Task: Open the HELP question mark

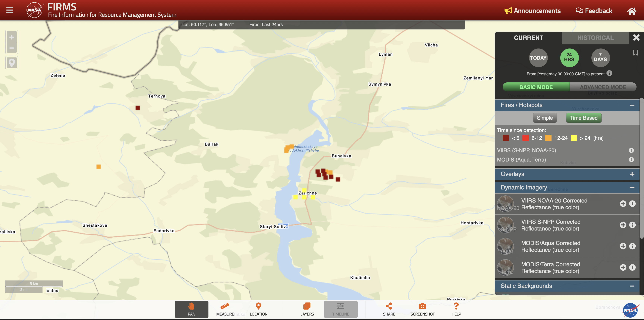Action: (x=456, y=309)
